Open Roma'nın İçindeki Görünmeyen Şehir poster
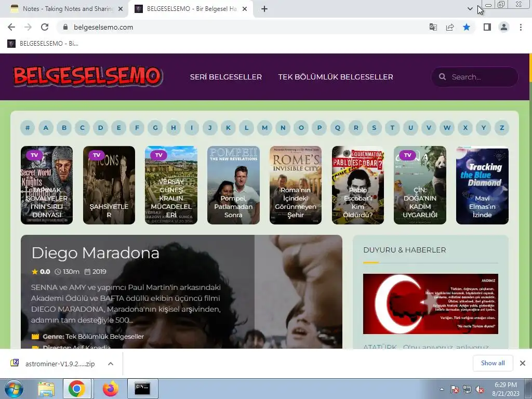The height and width of the screenshot is (399, 532). [x=296, y=185]
